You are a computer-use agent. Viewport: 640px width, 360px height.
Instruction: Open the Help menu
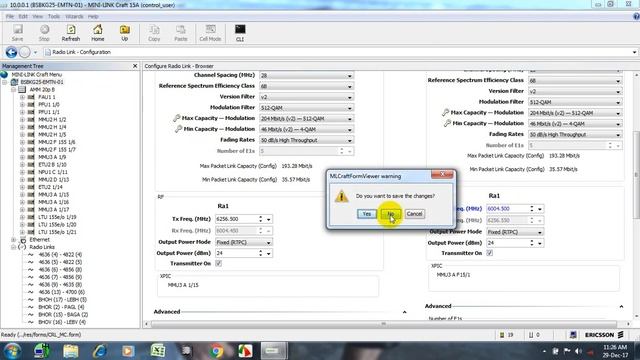click(93, 16)
